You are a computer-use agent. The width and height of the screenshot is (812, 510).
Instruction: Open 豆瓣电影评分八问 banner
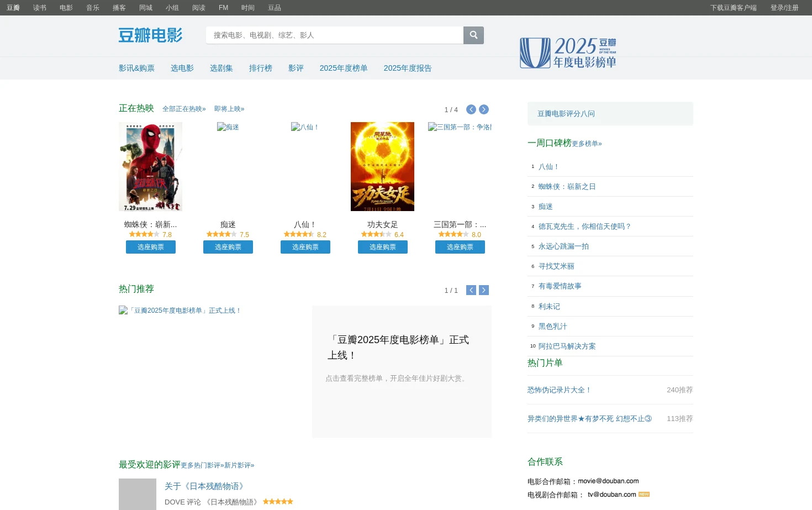click(x=610, y=113)
